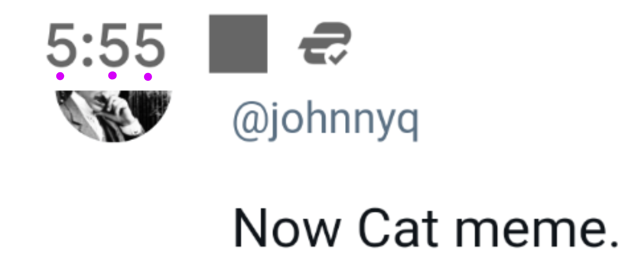This screenshot has height=280, width=644.
Task: Open the black-and-white profile avatar
Action: tap(114, 116)
